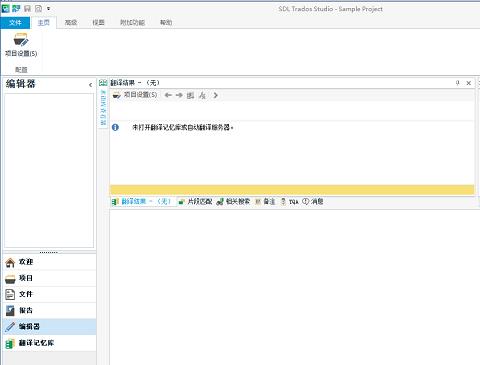Viewport: 480px width, 365px height.
Task: Select the 片段匹配 bottom tab
Action: (195, 201)
